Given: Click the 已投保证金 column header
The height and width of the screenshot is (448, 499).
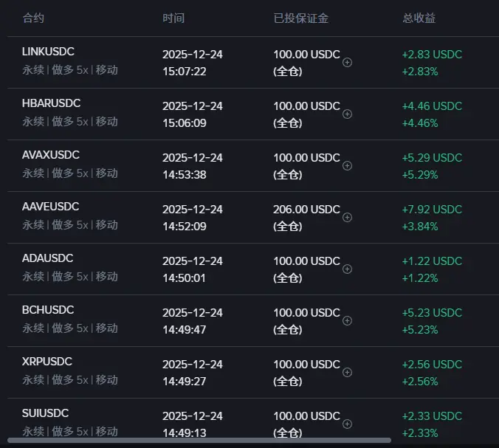Looking at the screenshot, I should 301,18.
